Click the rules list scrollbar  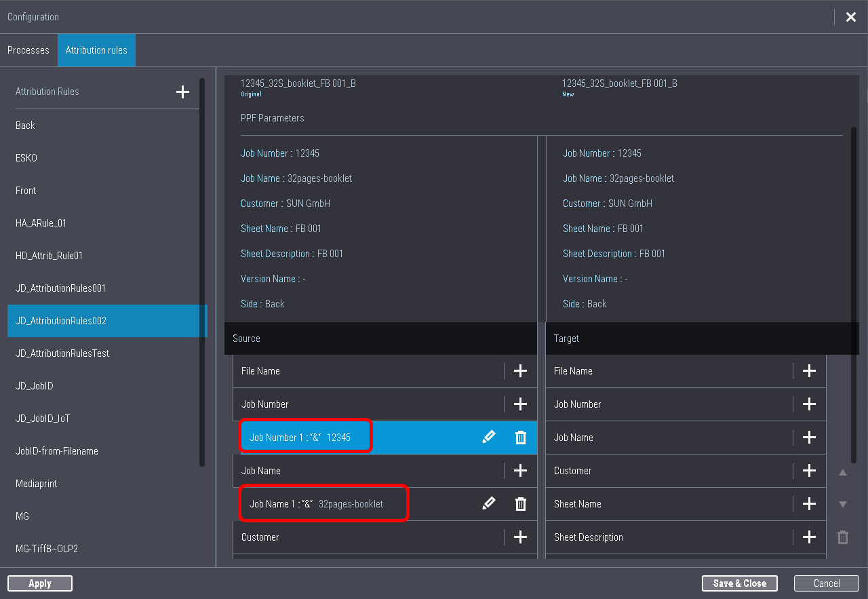pyautogui.click(x=202, y=273)
